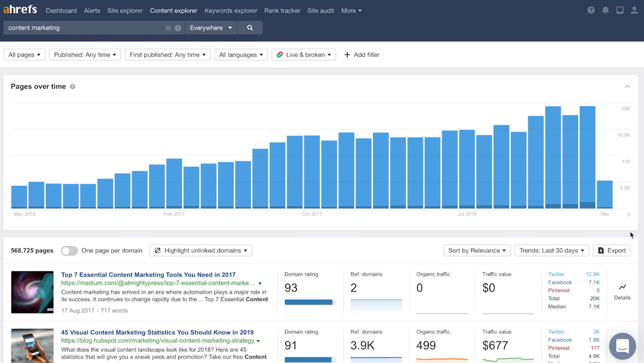The width and height of the screenshot is (644, 363).
Task: Clear the search query with X icon
Action: click(x=168, y=28)
